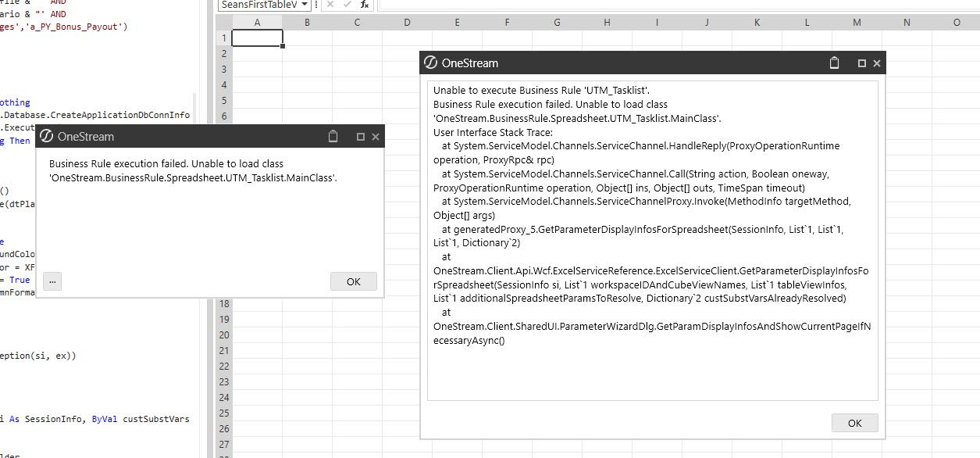Click cell A1 in the spreadsheet

pyautogui.click(x=257, y=38)
